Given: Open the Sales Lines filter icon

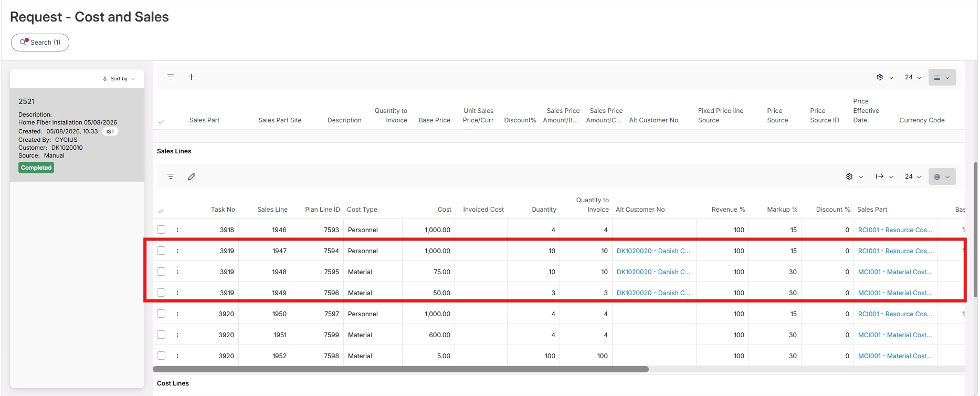Looking at the screenshot, I should click(171, 176).
